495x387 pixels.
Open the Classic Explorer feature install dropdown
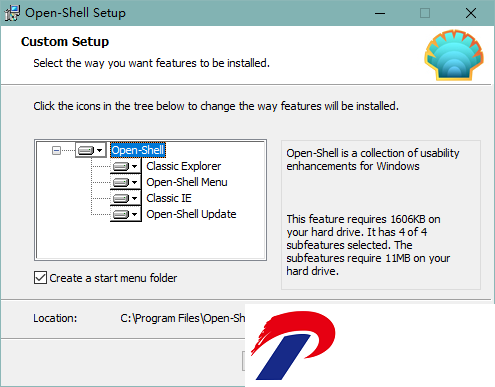click(x=126, y=166)
